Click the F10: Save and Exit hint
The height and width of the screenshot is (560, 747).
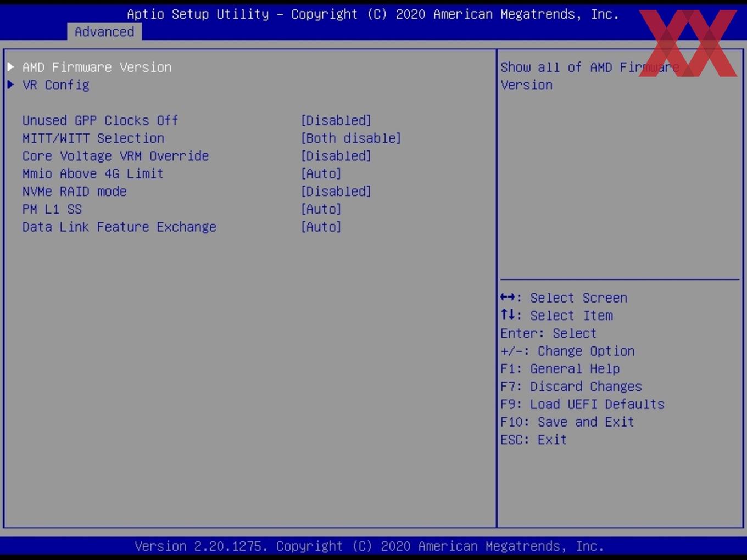567,422
